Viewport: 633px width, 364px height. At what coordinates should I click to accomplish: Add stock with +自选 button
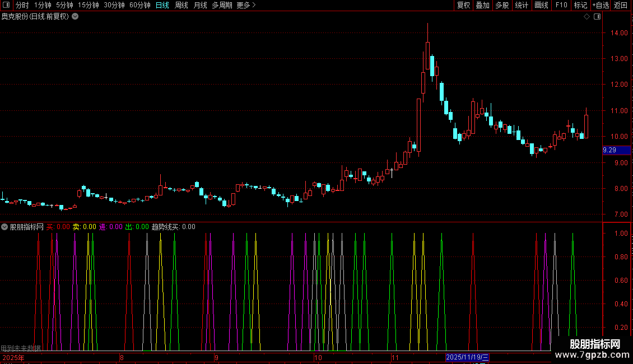point(601,5)
